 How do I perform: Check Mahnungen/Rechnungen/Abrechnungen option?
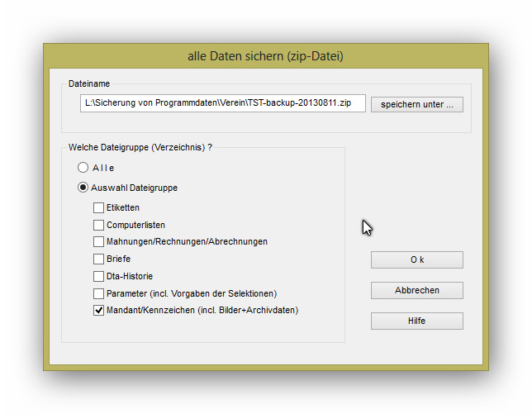[99, 242]
